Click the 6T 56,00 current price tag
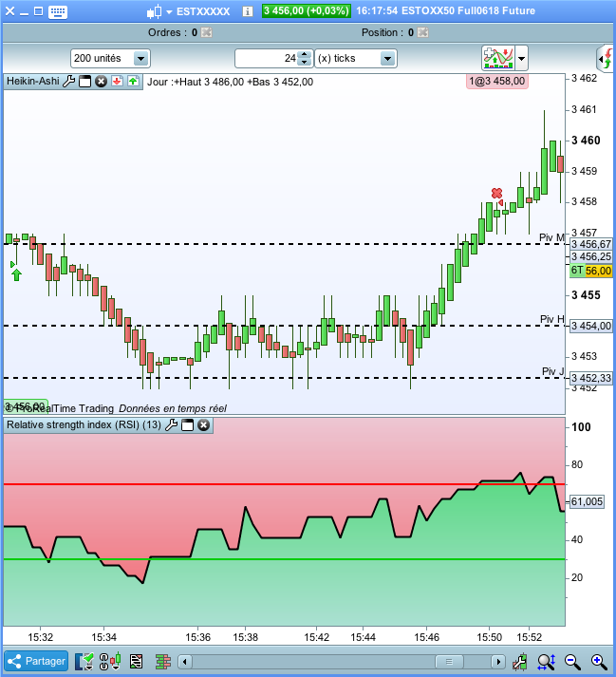The height and width of the screenshot is (677, 616). click(x=591, y=271)
